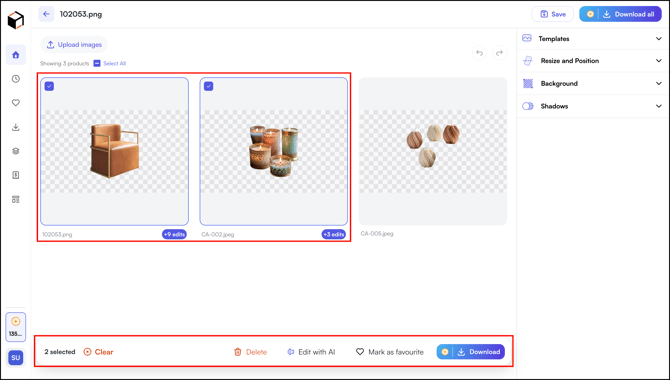Choose Edit with AI

311,352
